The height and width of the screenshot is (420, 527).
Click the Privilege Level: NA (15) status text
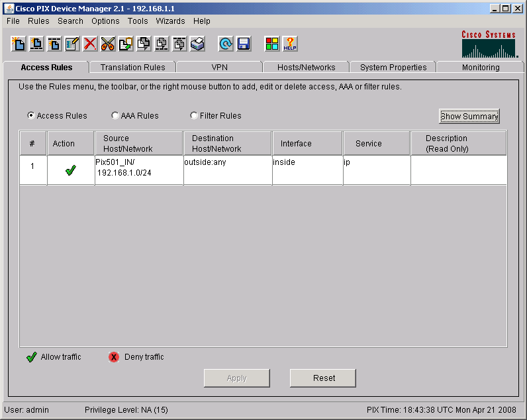tap(126, 409)
